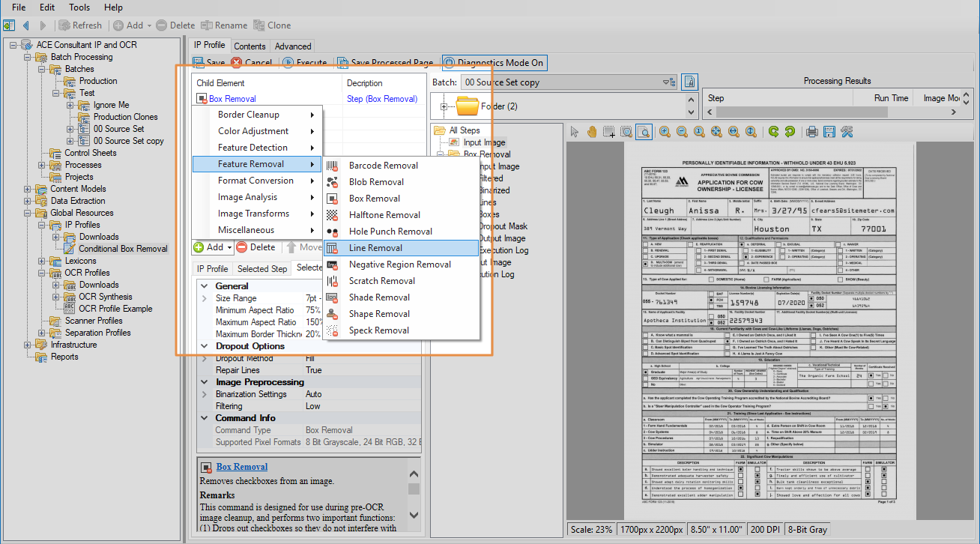The image size is (980, 544).
Task: Collapse the General properties section
Action: [x=204, y=286]
